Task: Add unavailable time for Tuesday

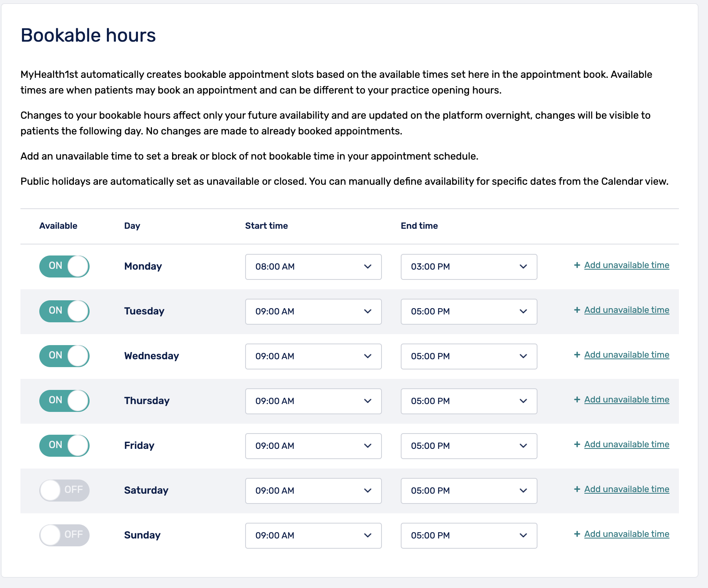Action: point(626,310)
